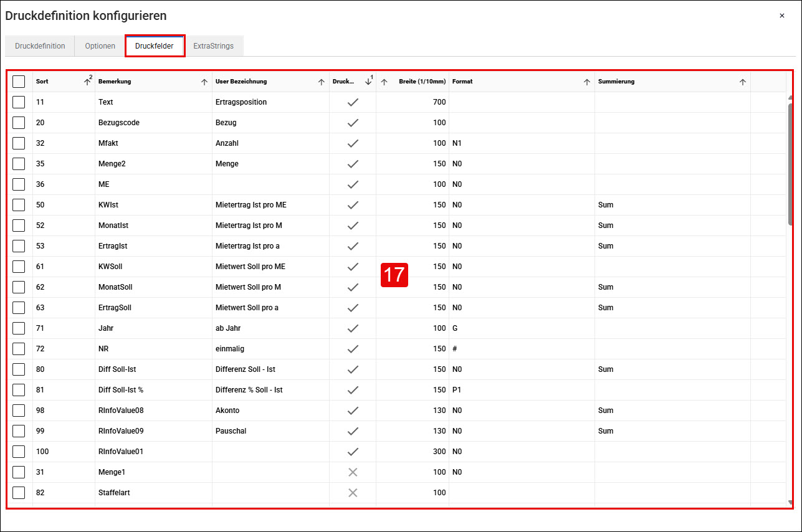Image resolution: width=802 pixels, height=532 pixels.
Task: Click the Bezug user label cell
Action: (x=270, y=123)
